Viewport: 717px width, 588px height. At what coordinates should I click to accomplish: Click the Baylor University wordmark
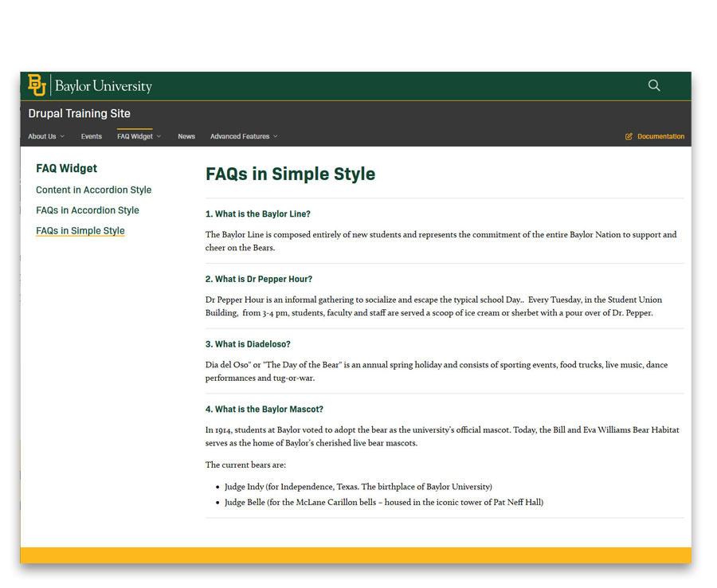[x=104, y=86]
